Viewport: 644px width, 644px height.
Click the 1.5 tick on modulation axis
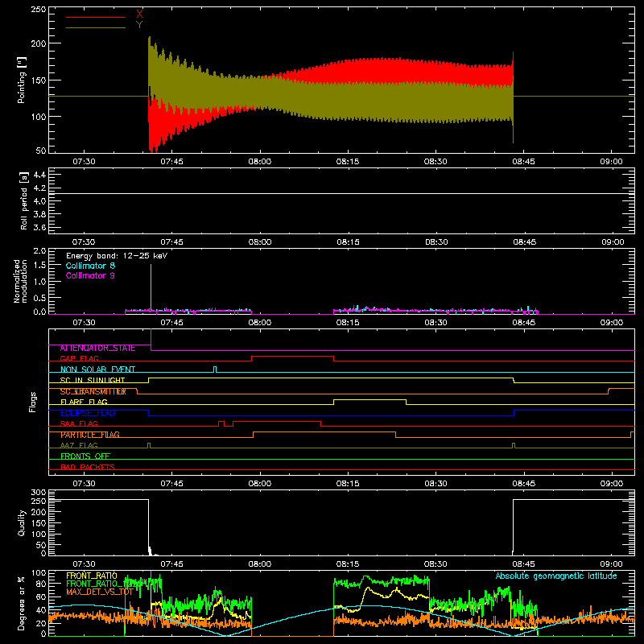(x=39, y=266)
